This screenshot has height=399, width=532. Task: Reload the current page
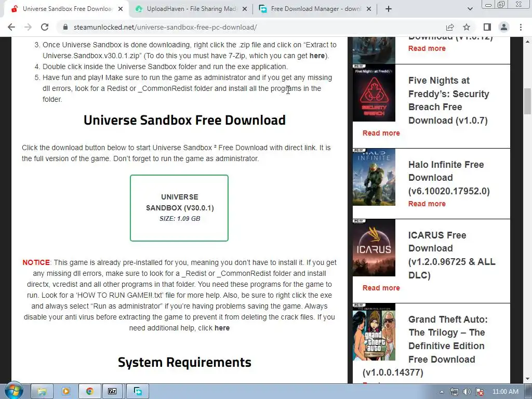click(45, 27)
